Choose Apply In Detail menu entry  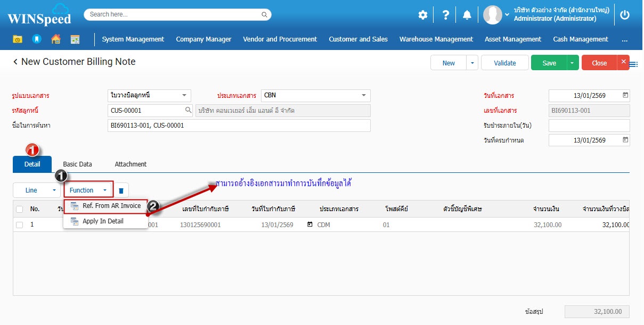pyautogui.click(x=103, y=221)
